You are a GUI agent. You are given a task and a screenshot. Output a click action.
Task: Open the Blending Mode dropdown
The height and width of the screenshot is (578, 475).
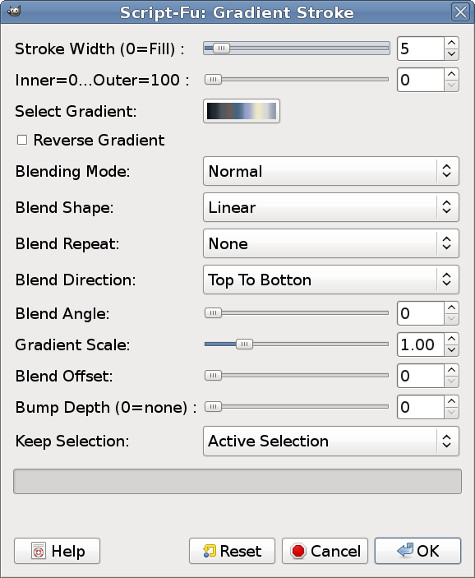coord(331,171)
